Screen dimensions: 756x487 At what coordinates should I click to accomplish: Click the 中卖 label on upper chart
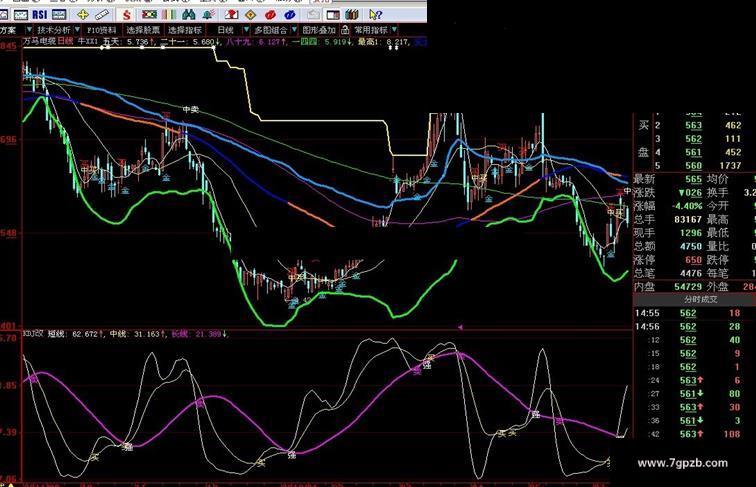pyautogui.click(x=190, y=109)
